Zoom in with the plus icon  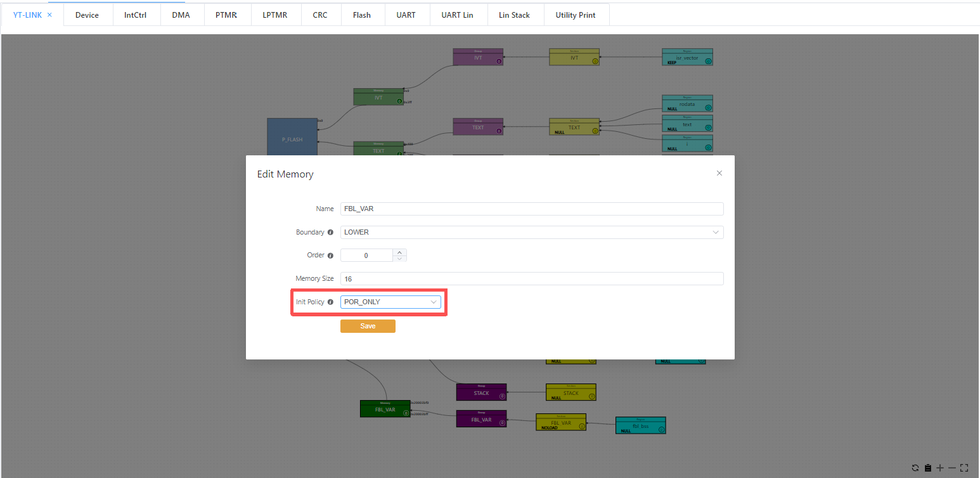940,468
